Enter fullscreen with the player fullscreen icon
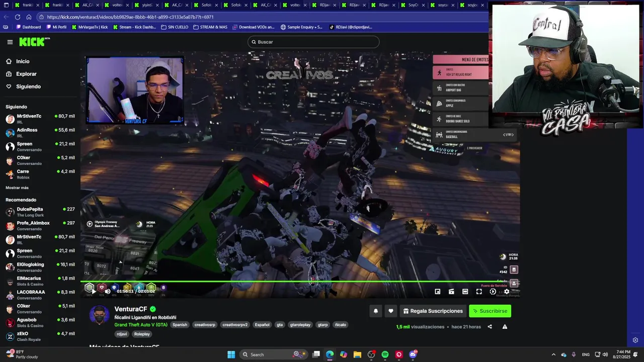644x362 pixels. click(479, 292)
